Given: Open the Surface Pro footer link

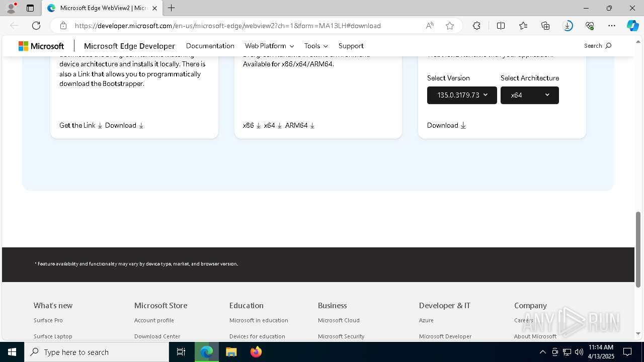Looking at the screenshot, I should click(x=48, y=320).
